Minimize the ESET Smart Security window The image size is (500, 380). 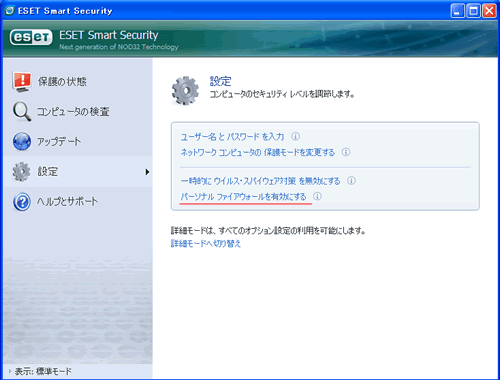tap(457, 11)
